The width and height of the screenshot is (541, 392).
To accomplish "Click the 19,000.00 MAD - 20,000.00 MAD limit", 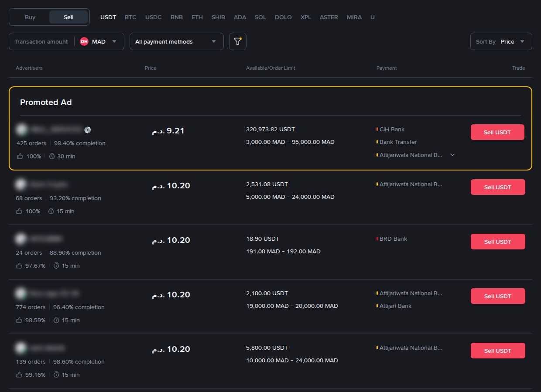I will (292, 306).
